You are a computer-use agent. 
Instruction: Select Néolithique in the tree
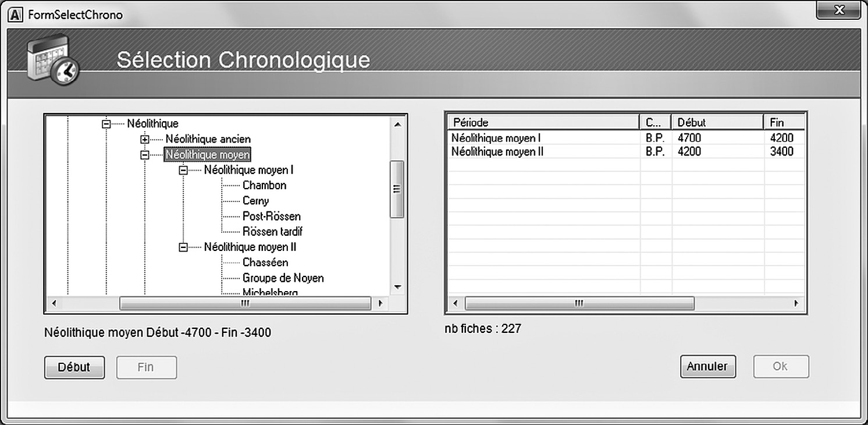tap(152, 123)
